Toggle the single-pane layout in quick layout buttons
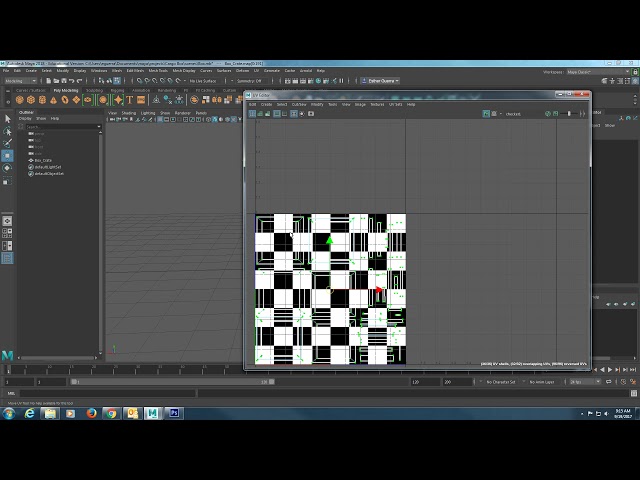Screen dimensions: 640x480 tap(7, 221)
